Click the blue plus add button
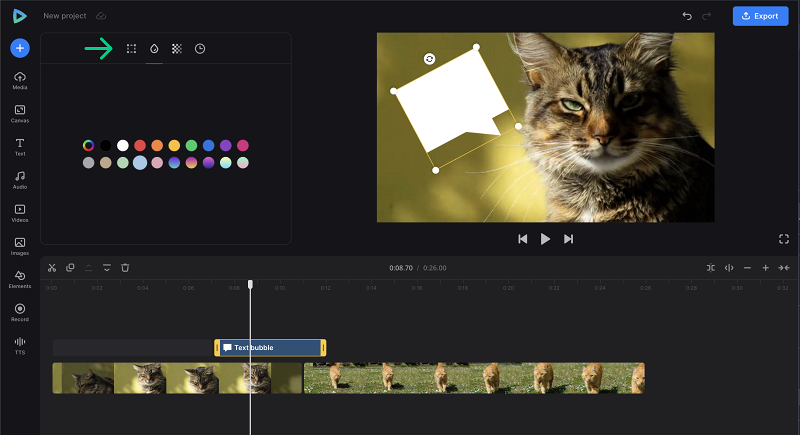The width and height of the screenshot is (800, 435). click(x=20, y=48)
